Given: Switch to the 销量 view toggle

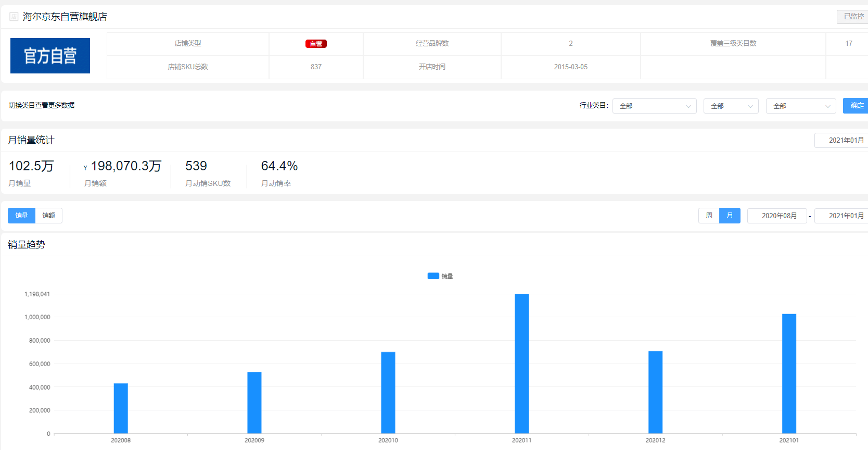Looking at the screenshot, I should point(21,216).
